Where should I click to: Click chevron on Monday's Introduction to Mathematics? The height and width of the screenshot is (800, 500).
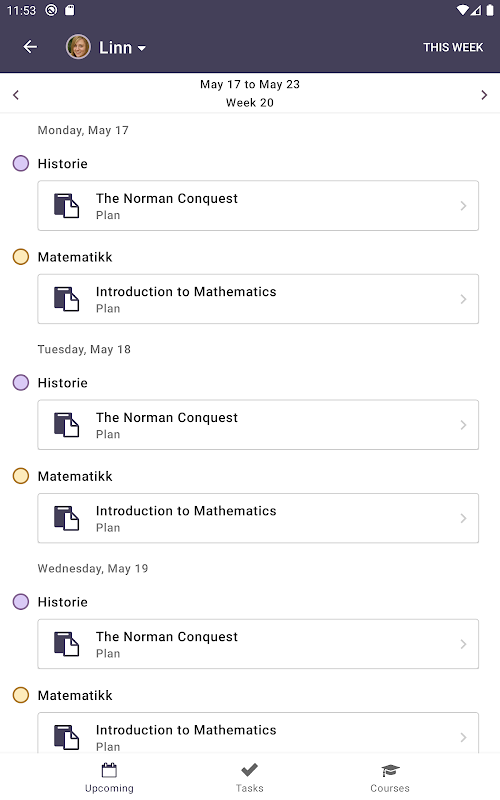[463, 299]
